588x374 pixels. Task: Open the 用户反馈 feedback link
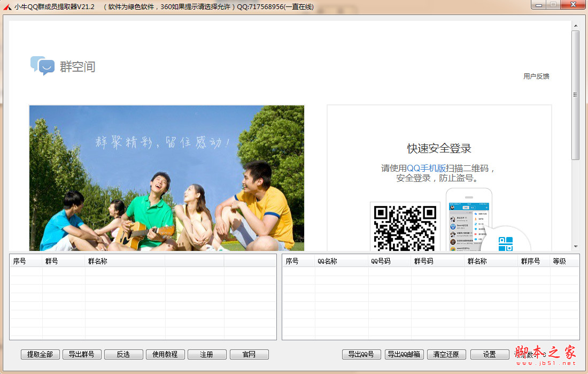(536, 77)
